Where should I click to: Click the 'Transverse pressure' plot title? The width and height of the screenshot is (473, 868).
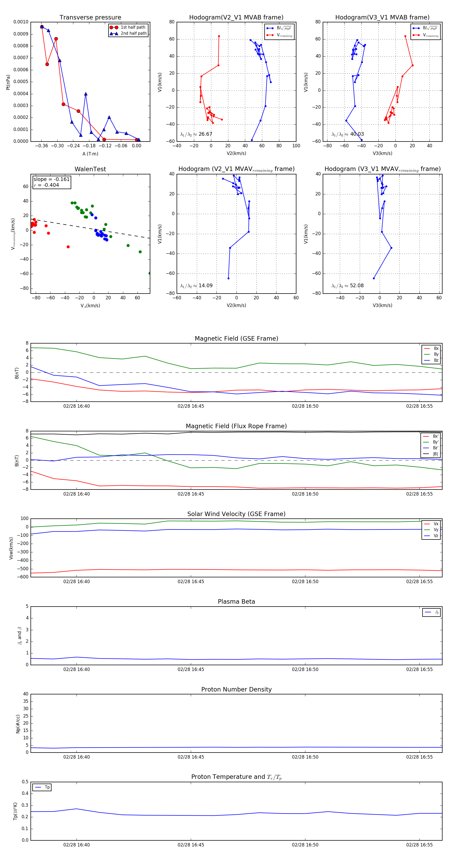(90, 18)
